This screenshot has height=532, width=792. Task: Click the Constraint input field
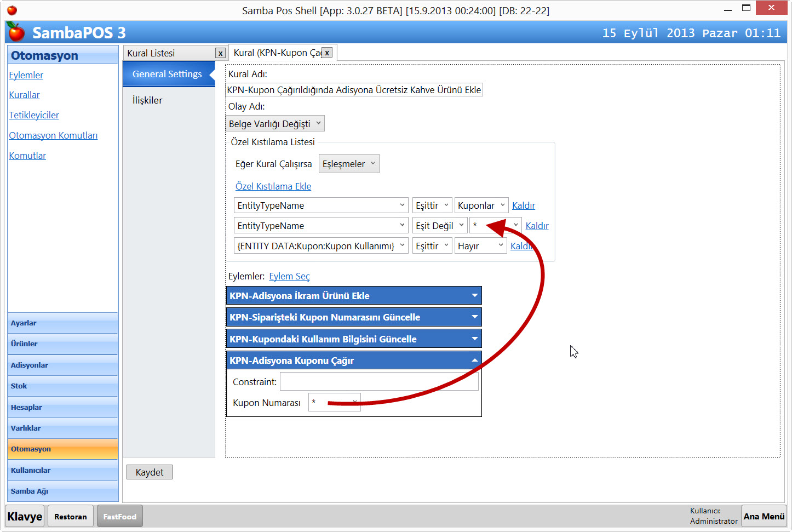(x=379, y=382)
